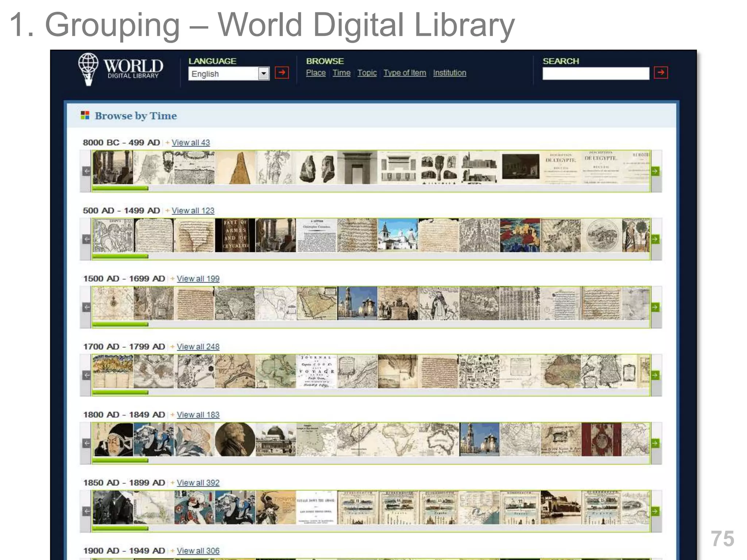Browse by Place
The height and width of the screenshot is (560, 747).
tap(316, 73)
